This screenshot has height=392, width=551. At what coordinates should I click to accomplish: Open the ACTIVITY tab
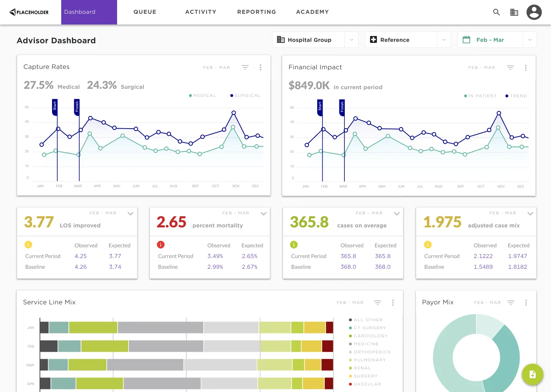pyautogui.click(x=201, y=12)
